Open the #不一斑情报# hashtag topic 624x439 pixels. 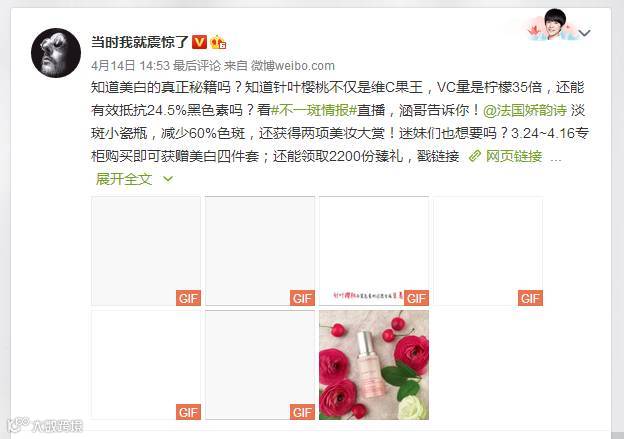(x=314, y=110)
